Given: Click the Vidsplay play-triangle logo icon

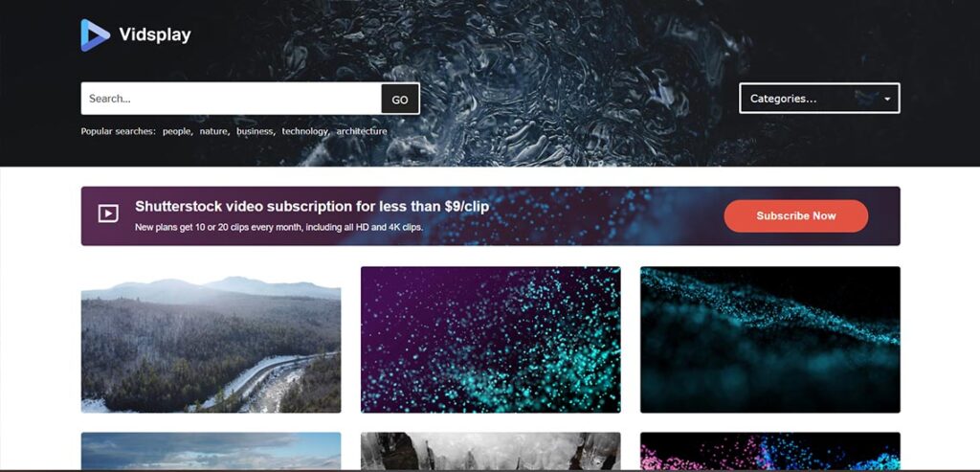Looking at the screenshot, I should (x=95, y=35).
